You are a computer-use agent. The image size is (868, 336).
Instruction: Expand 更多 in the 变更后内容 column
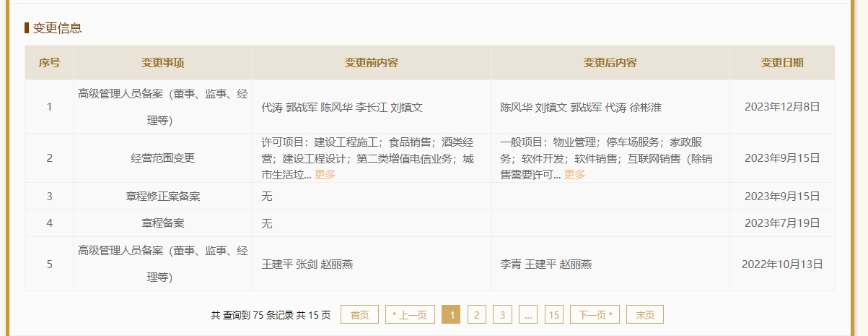click(574, 175)
